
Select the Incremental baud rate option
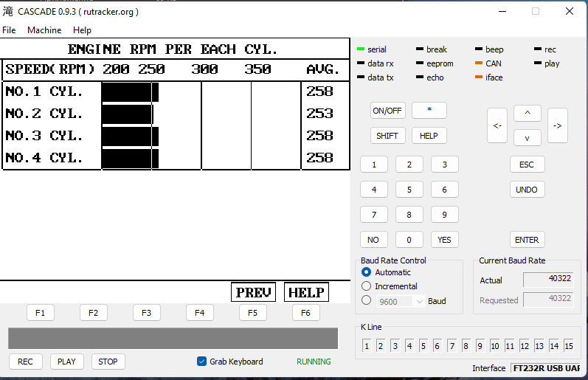[367, 286]
